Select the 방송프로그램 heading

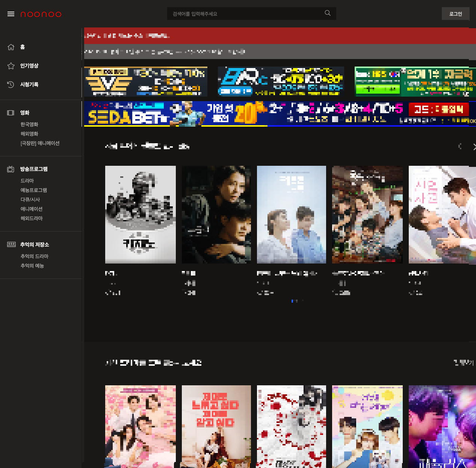[34, 169]
